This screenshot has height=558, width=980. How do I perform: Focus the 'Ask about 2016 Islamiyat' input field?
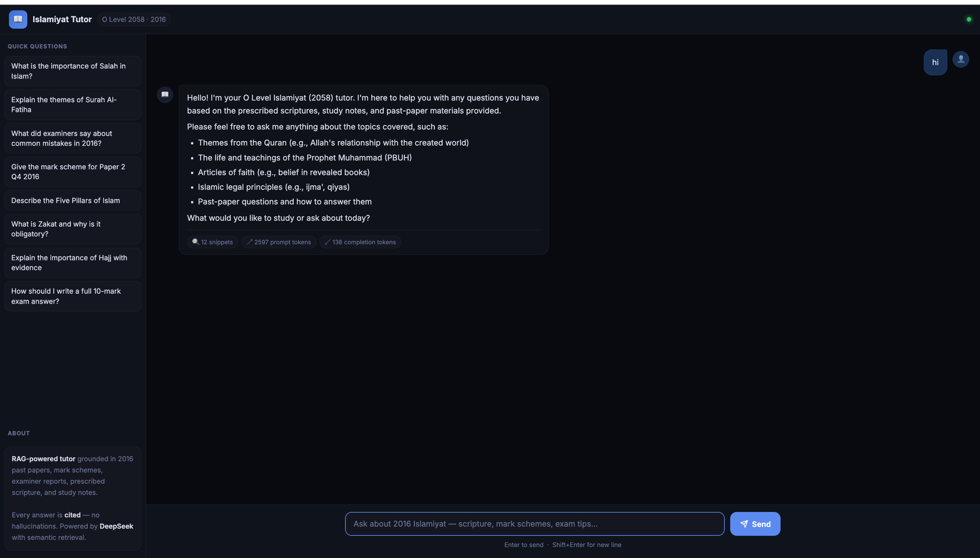click(535, 524)
